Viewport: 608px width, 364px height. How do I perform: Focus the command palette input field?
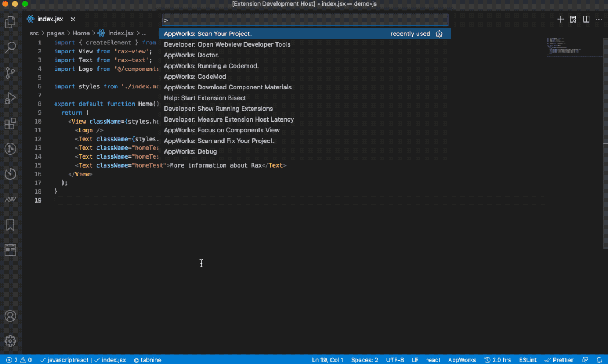[305, 20]
